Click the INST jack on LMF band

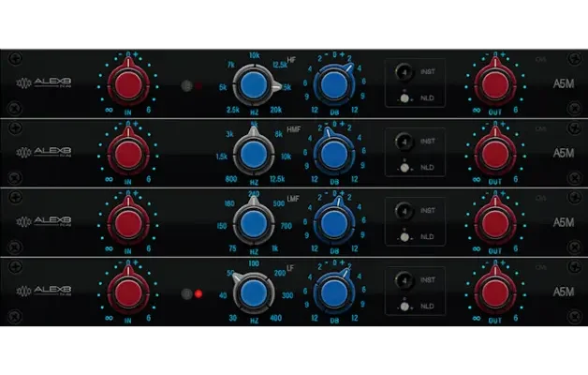click(404, 212)
